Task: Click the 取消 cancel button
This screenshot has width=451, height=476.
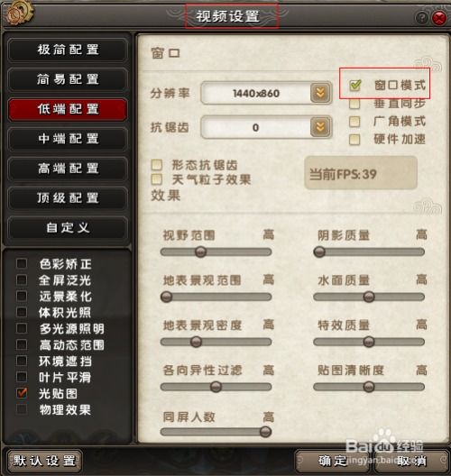Action: tap(412, 462)
